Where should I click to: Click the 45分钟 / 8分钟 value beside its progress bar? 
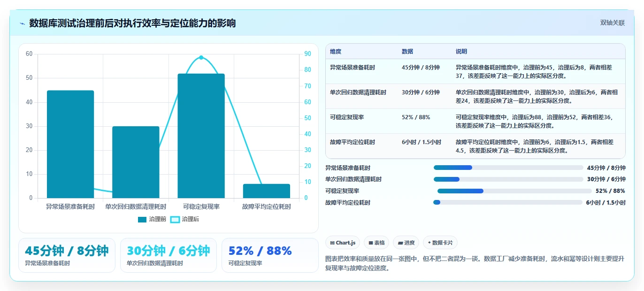pyautogui.click(x=606, y=168)
